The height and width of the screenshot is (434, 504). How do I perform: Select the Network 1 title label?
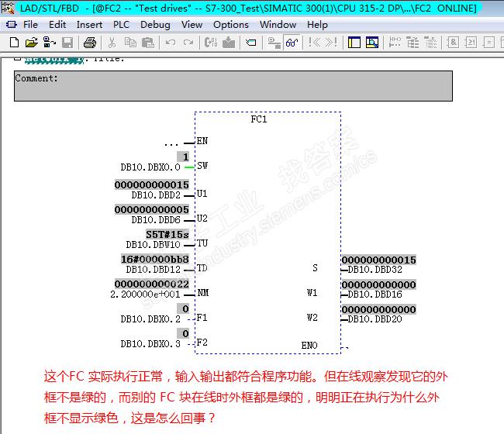54,60
